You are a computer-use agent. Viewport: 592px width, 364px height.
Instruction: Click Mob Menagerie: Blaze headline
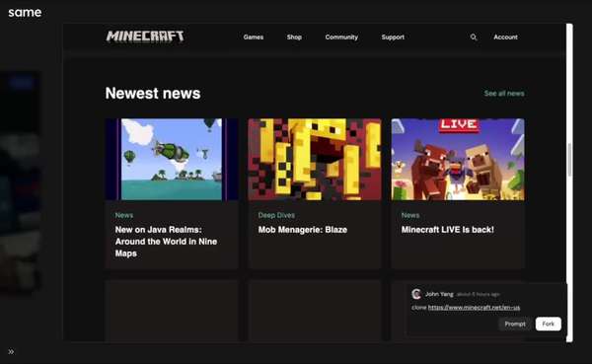[303, 230]
